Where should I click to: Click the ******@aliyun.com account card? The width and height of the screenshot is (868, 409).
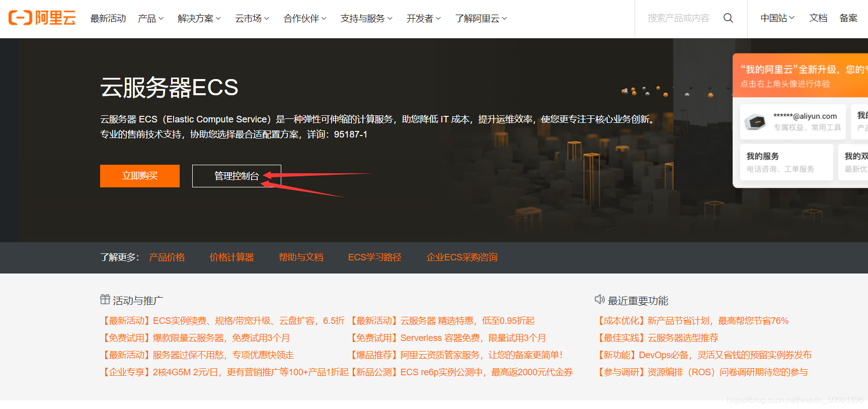coord(793,121)
